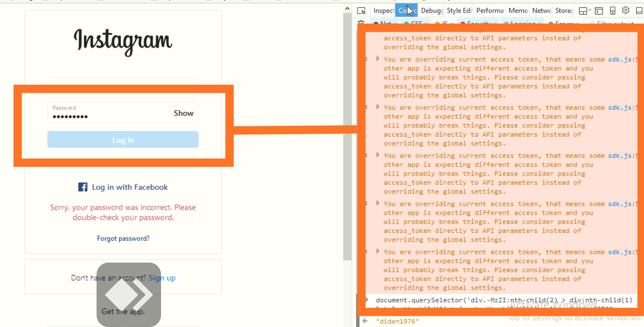The height and width of the screenshot is (327, 644).
Task: Open the Storage tab
Action: point(564,10)
